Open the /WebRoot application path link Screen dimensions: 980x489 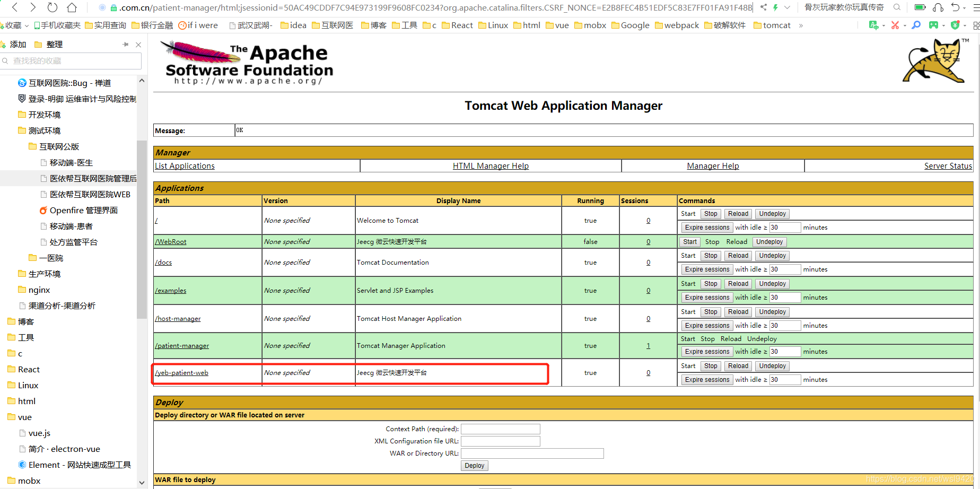[x=171, y=242]
